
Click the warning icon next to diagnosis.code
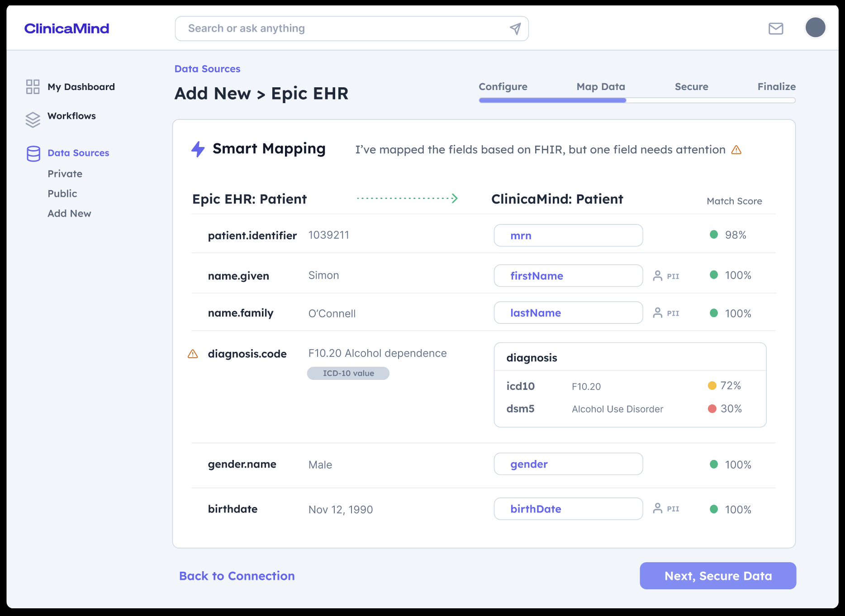pyautogui.click(x=193, y=354)
